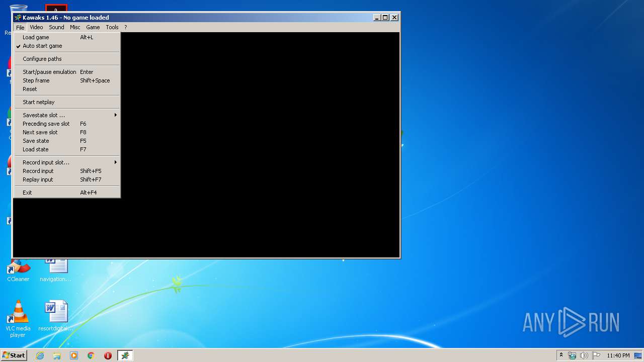Choose Record input entry
644x362 pixels.
[x=66, y=171]
